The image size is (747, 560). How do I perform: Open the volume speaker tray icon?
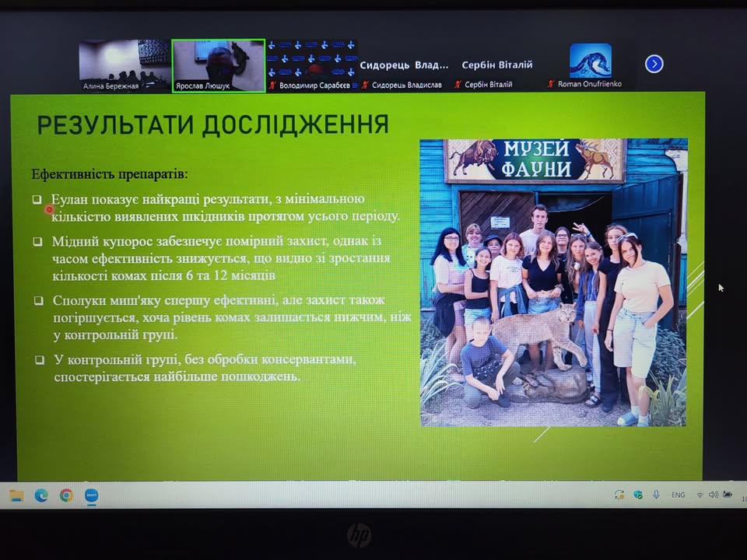click(x=714, y=495)
